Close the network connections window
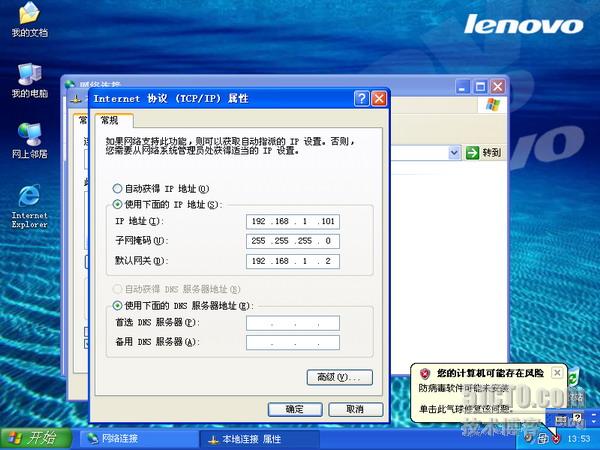 [x=497, y=86]
